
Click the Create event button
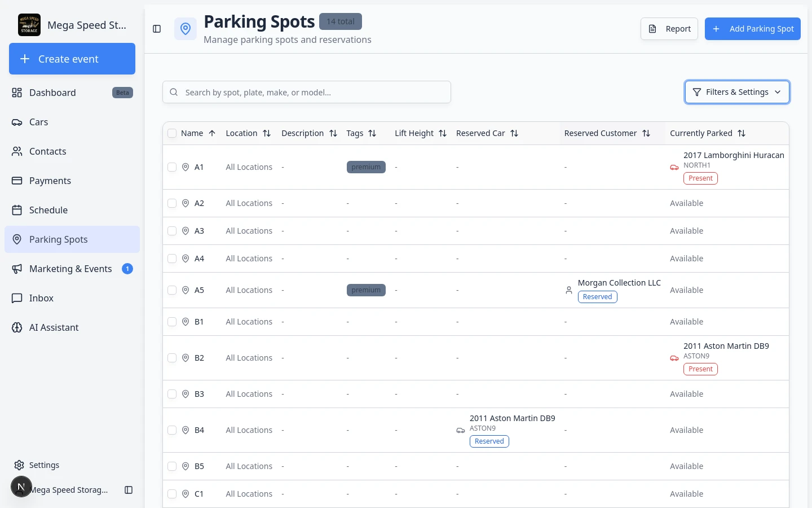click(72, 59)
